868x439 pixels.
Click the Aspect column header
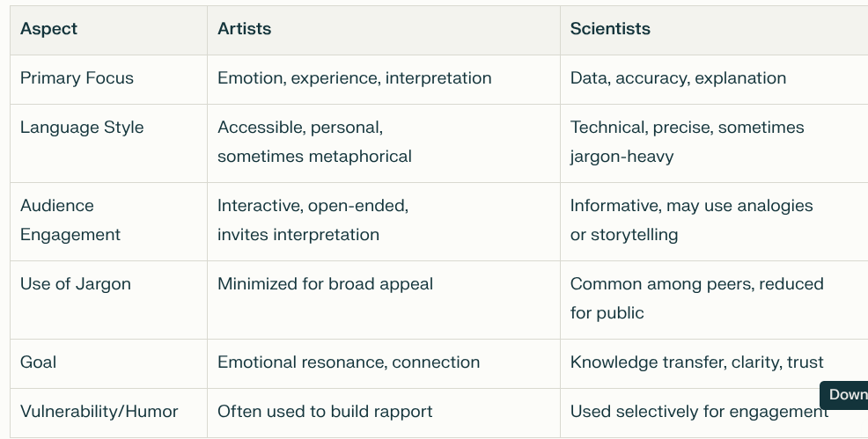pyautogui.click(x=49, y=29)
